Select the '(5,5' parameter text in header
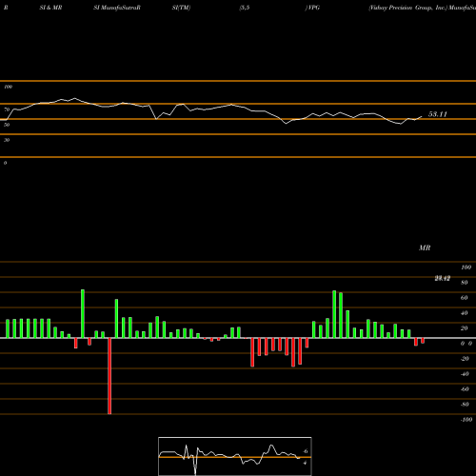 tap(245, 8)
